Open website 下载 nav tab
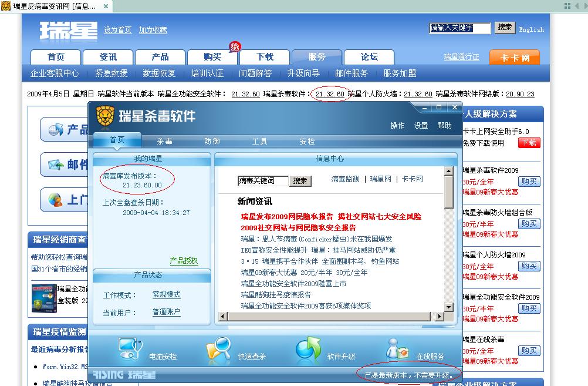 tap(265, 57)
